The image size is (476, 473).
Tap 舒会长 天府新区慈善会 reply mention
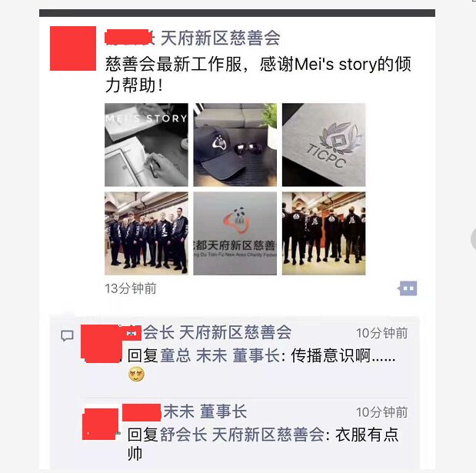click(x=242, y=435)
